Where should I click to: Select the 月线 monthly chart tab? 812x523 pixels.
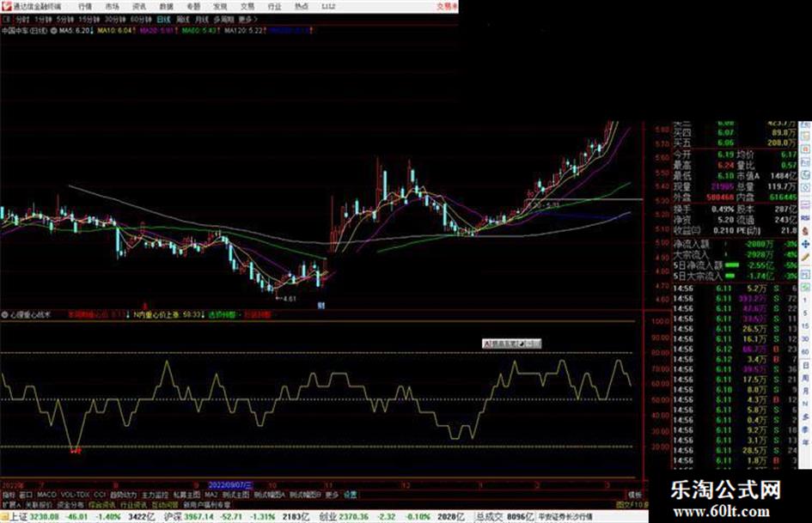[x=201, y=19]
